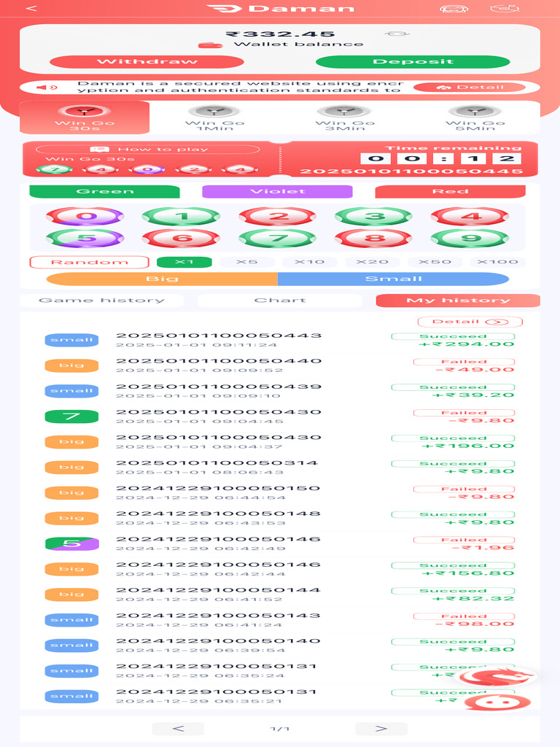Select number ball 1

181,216
